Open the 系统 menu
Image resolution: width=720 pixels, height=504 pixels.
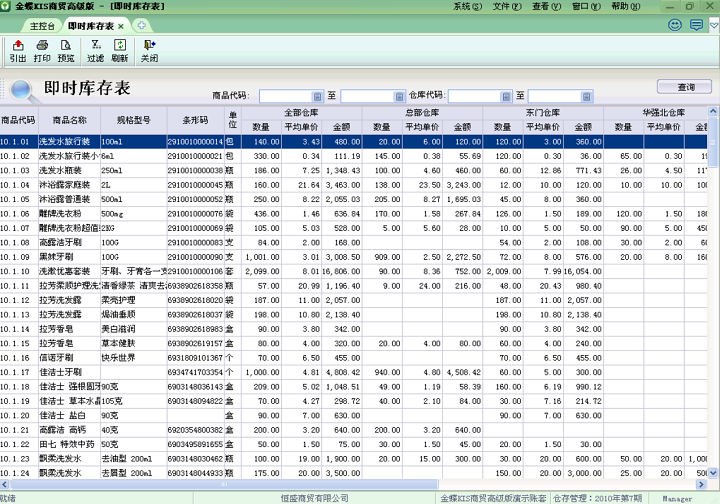pos(463,6)
